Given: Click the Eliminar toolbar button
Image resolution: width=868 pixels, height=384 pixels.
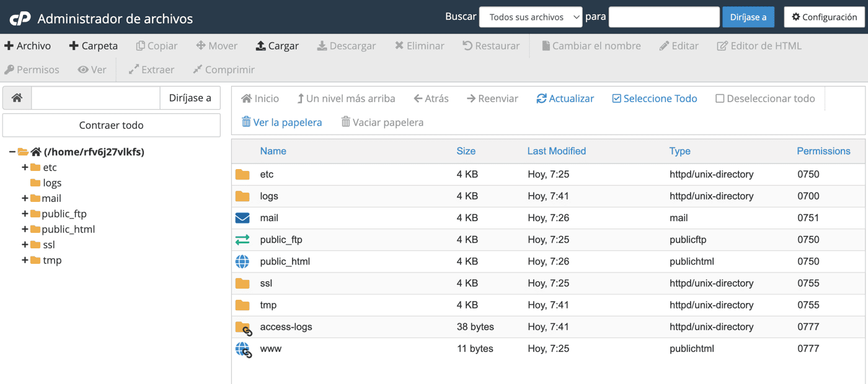Looking at the screenshot, I should coord(420,46).
